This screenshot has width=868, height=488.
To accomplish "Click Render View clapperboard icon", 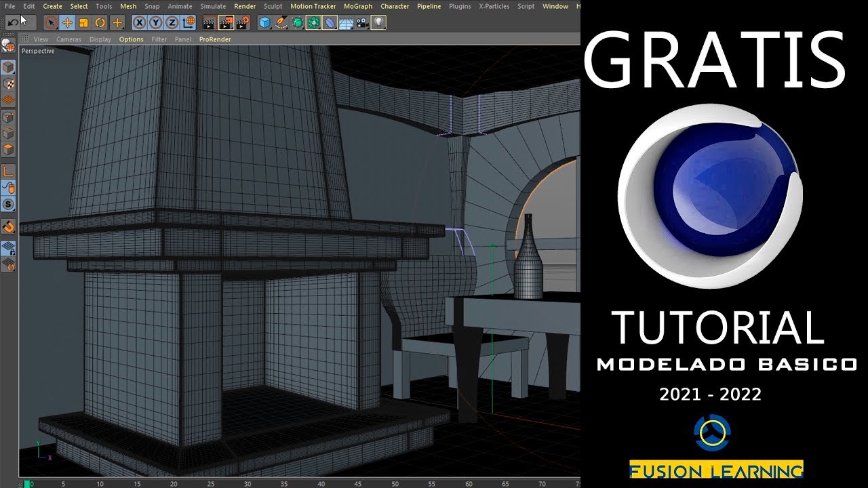I will point(210,22).
